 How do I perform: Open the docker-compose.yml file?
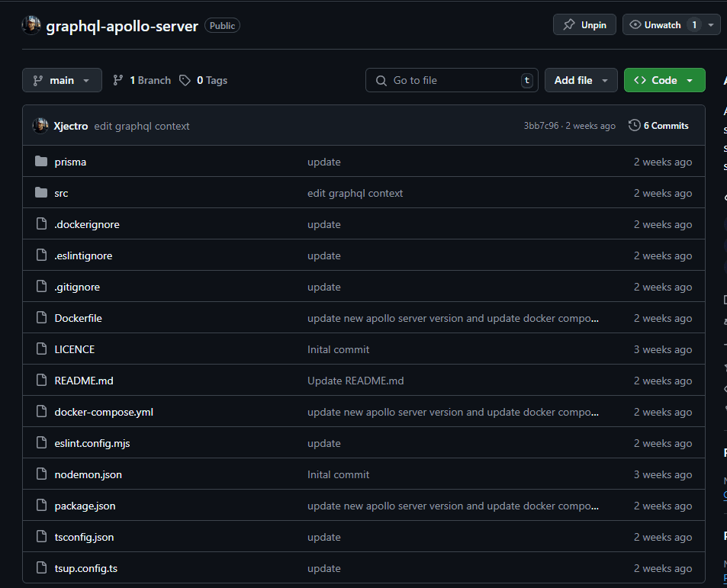104,412
